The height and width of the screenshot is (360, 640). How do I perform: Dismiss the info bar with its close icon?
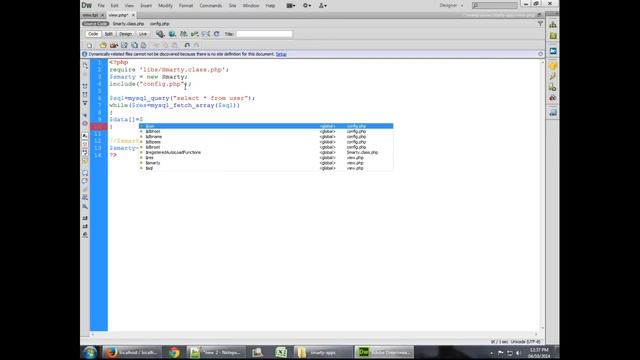[x=540, y=54]
